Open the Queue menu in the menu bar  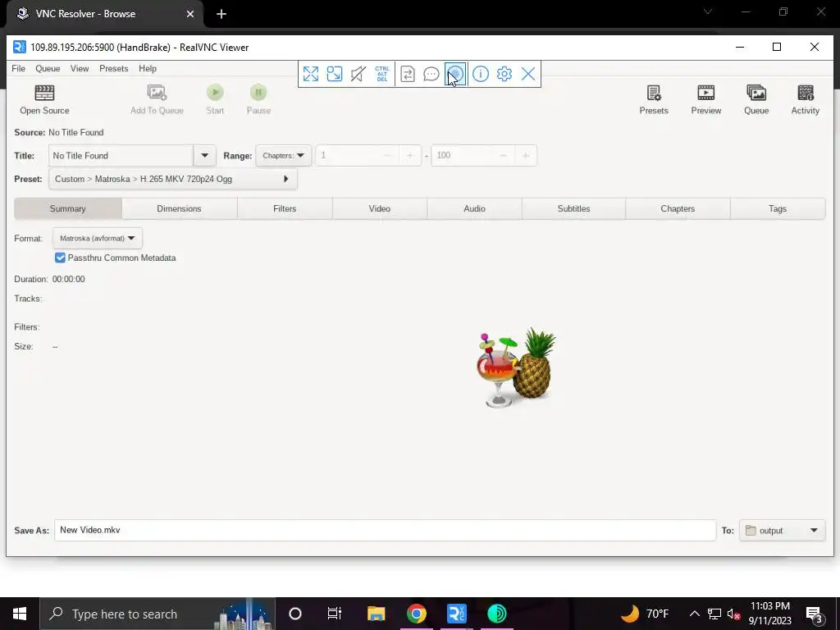click(48, 69)
